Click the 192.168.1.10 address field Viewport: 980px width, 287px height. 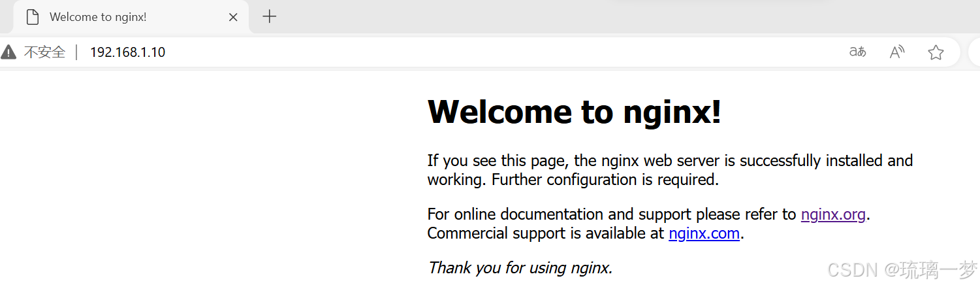[127, 52]
